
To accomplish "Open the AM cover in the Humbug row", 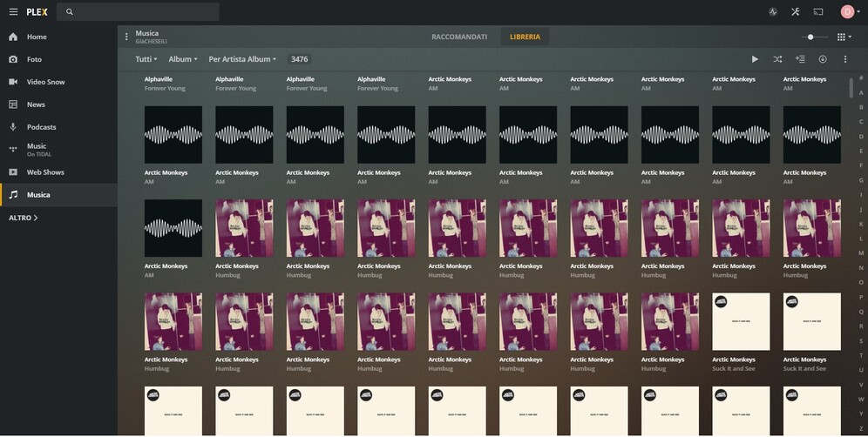I will click(x=173, y=228).
